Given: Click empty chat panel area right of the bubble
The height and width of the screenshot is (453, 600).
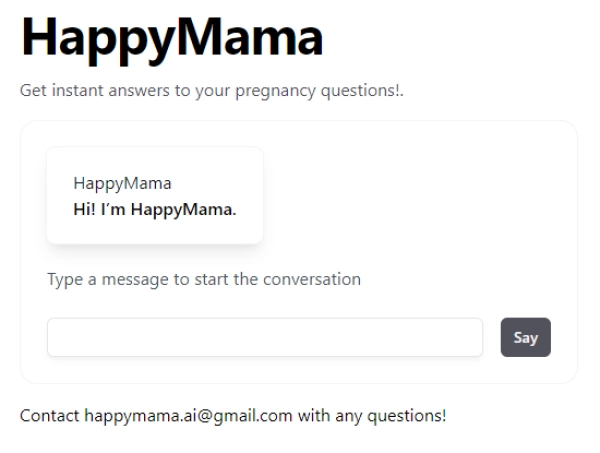Looking at the screenshot, I should pyautogui.click(x=420, y=196).
